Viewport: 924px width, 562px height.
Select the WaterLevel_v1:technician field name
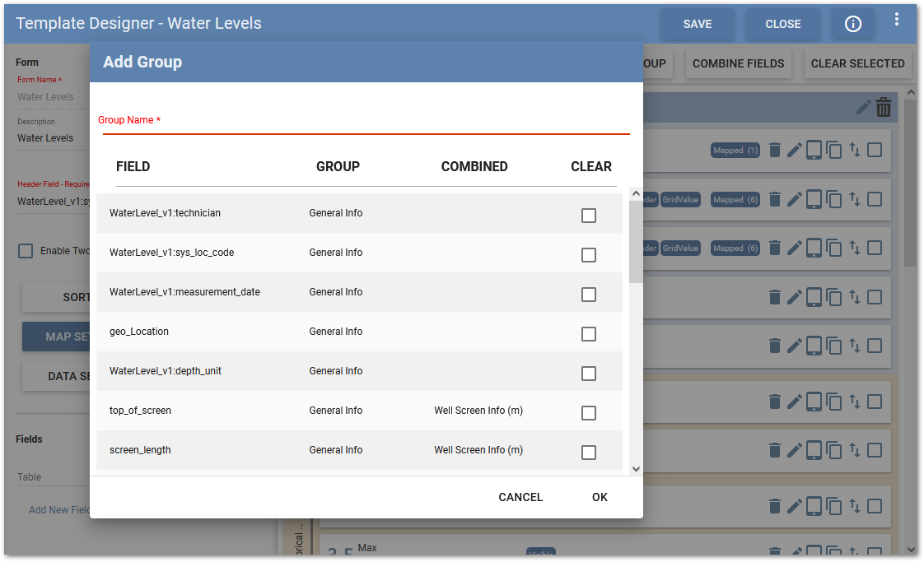pyautogui.click(x=165, y=213)
